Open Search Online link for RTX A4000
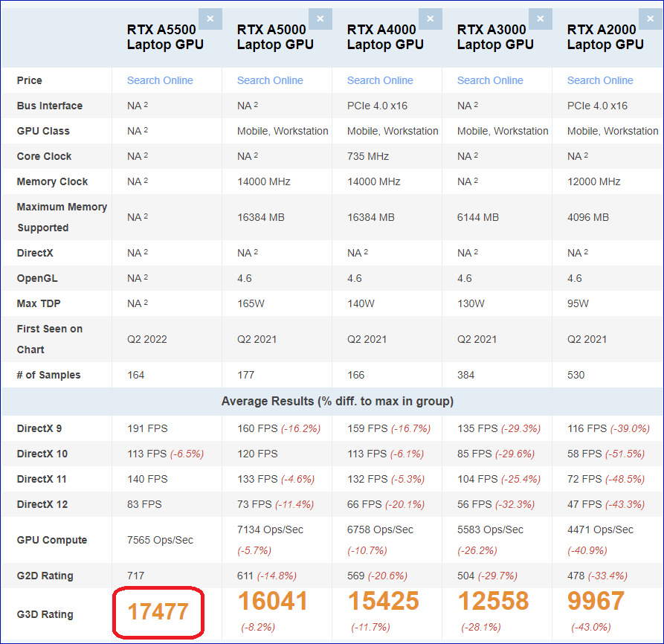 pyautogui.click(x=380, y=80)
